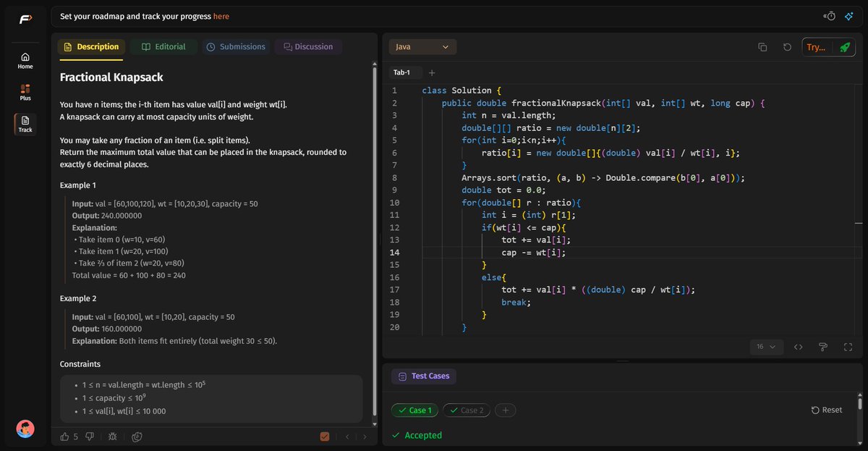Place cursor on line 8 Arrays.sort statement
Viewport: 868px width, 451px height.
603,177
